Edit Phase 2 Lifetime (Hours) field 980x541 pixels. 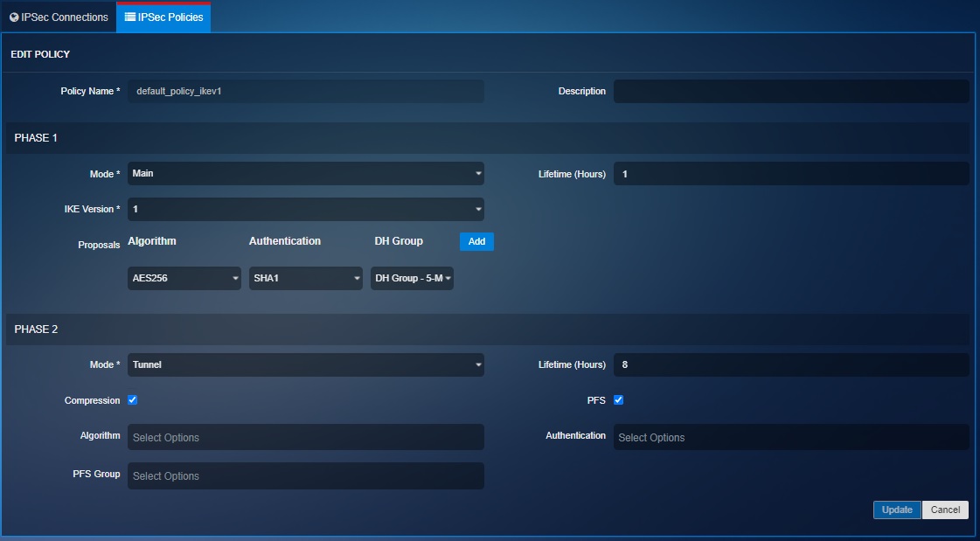coord(791,364)
